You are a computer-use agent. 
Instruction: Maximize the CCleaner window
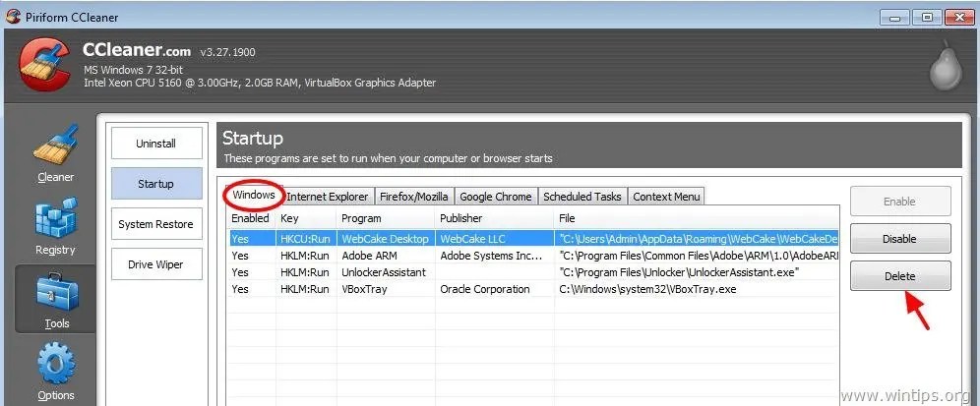pyautogui.click(x=928, y=17)
